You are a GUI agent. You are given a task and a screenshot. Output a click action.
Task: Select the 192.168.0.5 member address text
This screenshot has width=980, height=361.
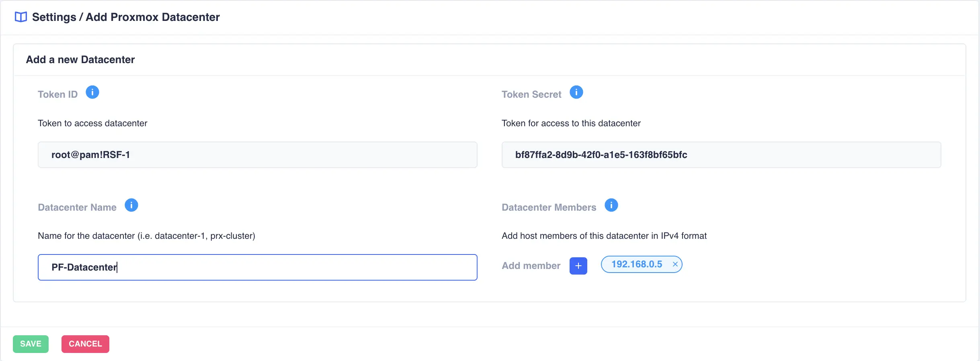point(637,264)
